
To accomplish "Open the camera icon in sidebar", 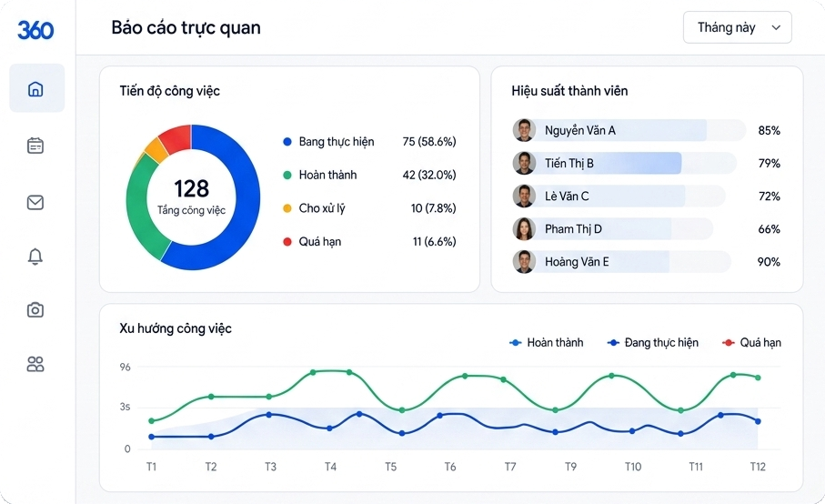I will 35,309.
